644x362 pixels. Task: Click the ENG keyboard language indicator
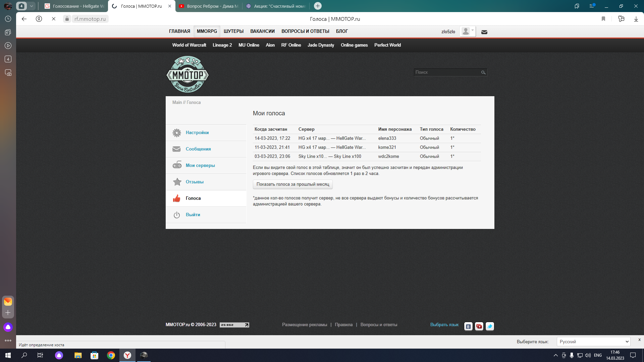point(598,355)
